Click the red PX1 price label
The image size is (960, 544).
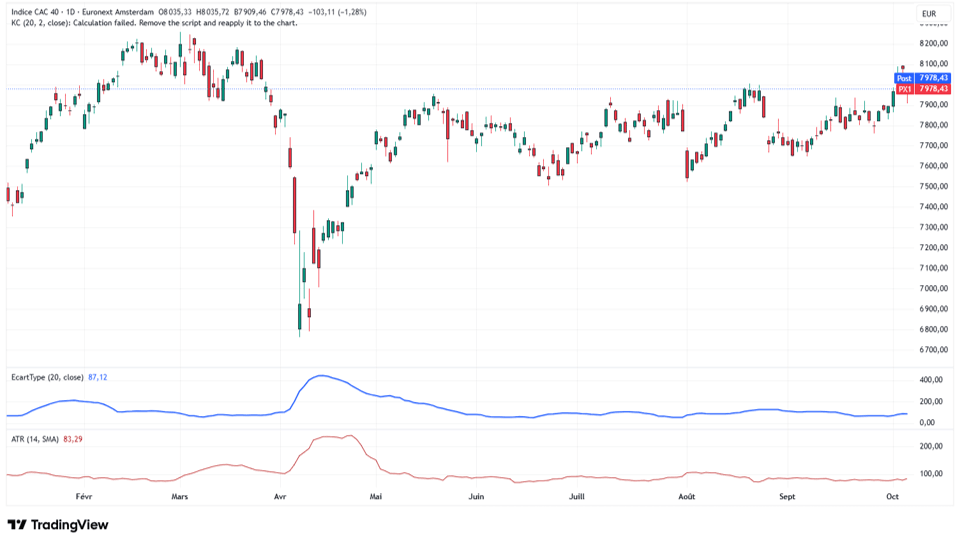point(904,89)
